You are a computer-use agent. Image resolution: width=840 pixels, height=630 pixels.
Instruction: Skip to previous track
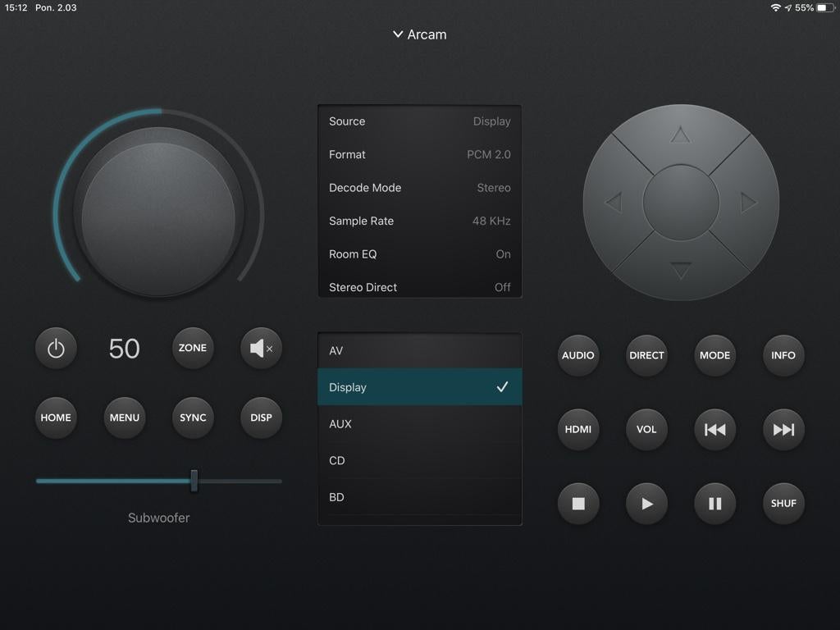[714, 429]
